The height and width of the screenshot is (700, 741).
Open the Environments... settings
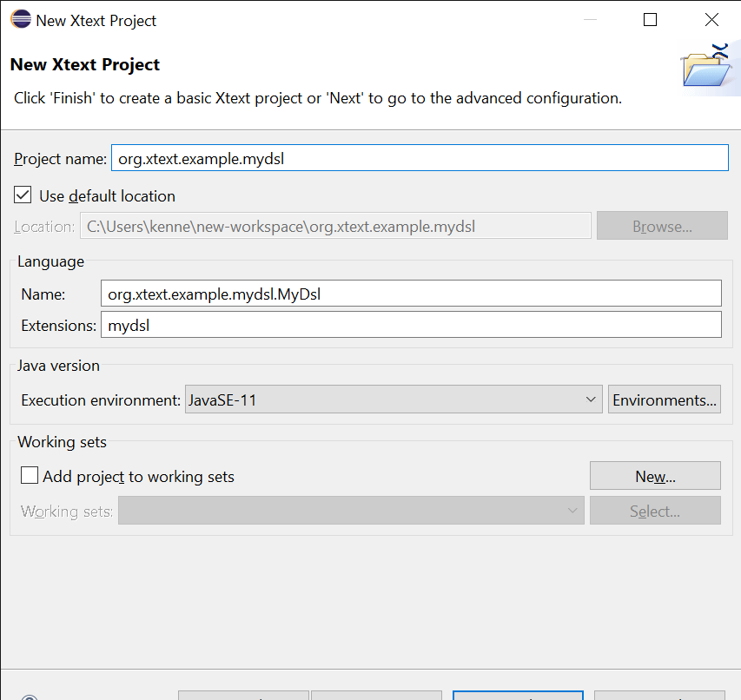click(664, 400)
